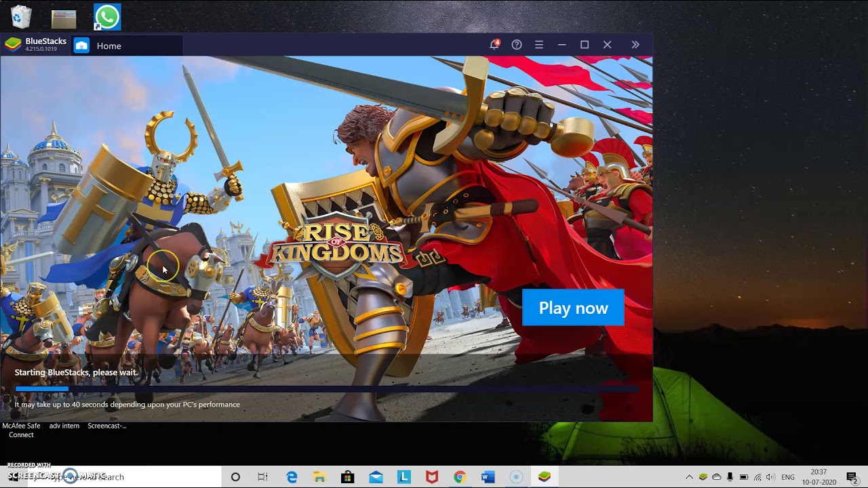Image resolution: width=868 pixels, height=488 pixels.
Task: Expand the BlueStacks side toolbar with double chevron
Action: (x=635, y=45)
